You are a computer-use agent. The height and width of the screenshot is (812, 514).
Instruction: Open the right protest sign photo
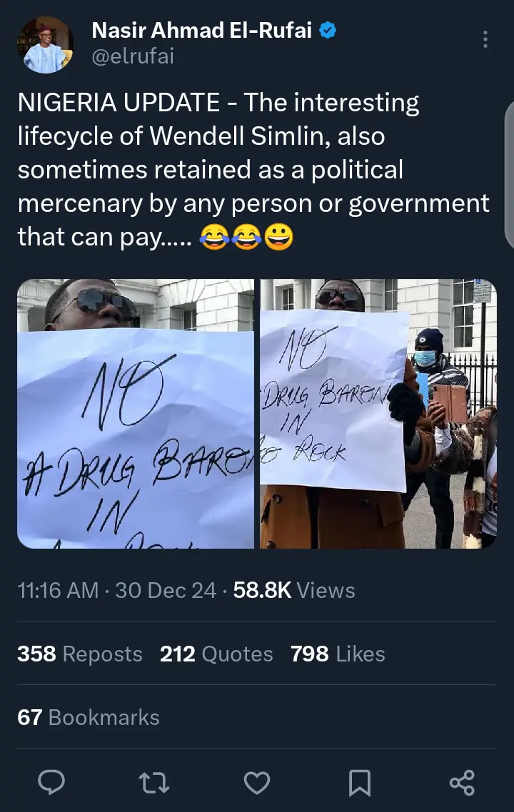378,413
